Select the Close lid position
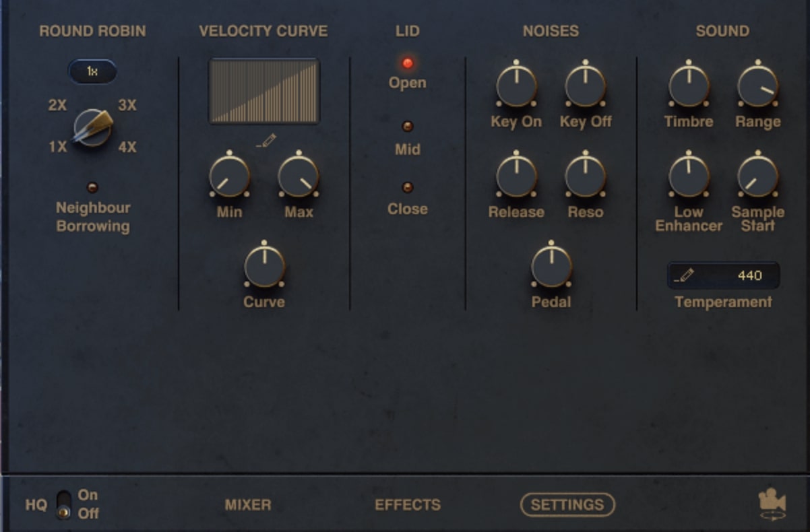This screenshot has width=810, height=532. 407,187
